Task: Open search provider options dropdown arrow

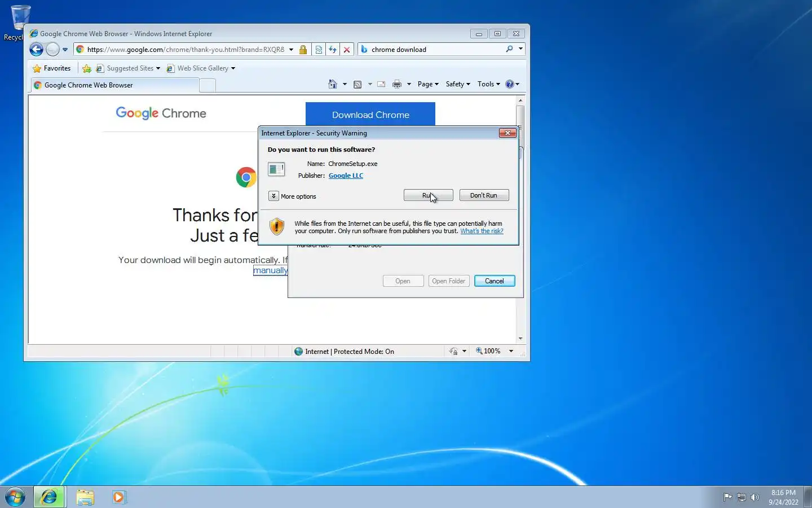Action: pos(520,49)
